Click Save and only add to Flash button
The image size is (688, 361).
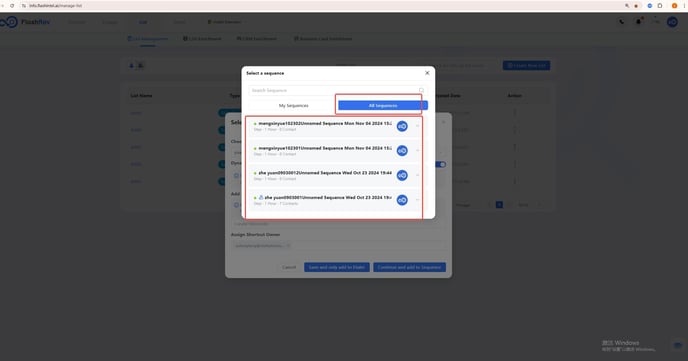(x=337, y=267)
